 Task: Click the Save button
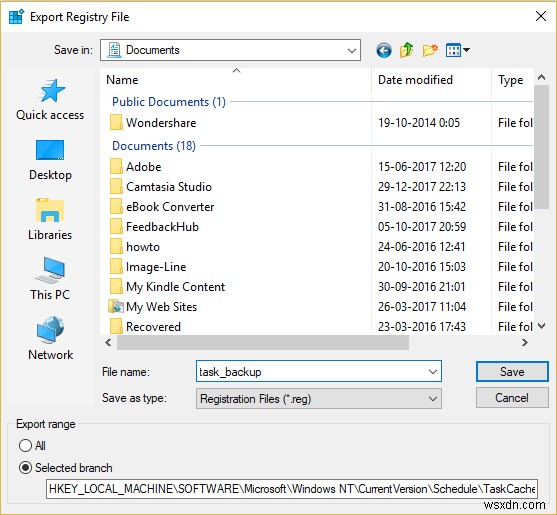512,372
